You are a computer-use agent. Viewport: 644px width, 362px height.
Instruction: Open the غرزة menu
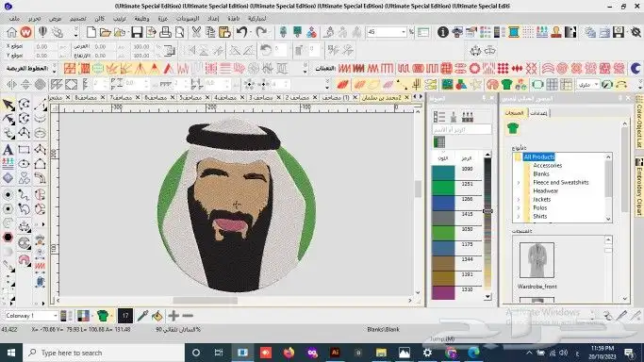(x=163, y=19)
